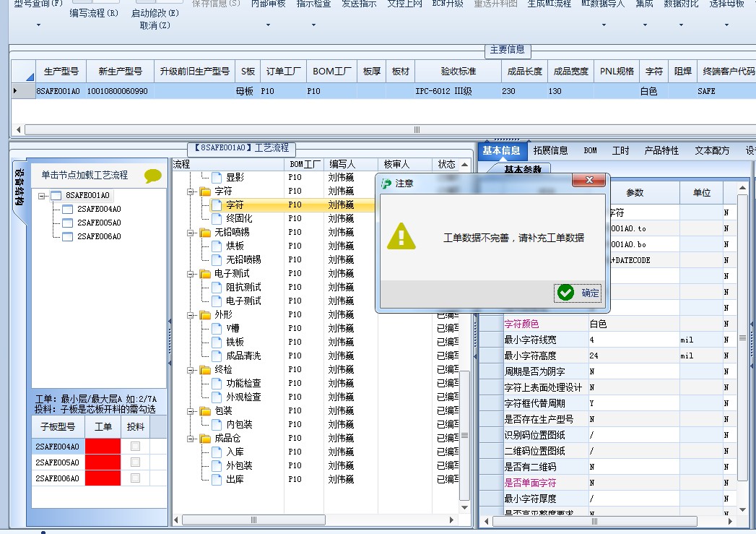Image resolution: width=756 pixels, height=534 pixels.
Task: Click the window icon beside 2SAFE005A0 in tree
Action: [67, 223]
